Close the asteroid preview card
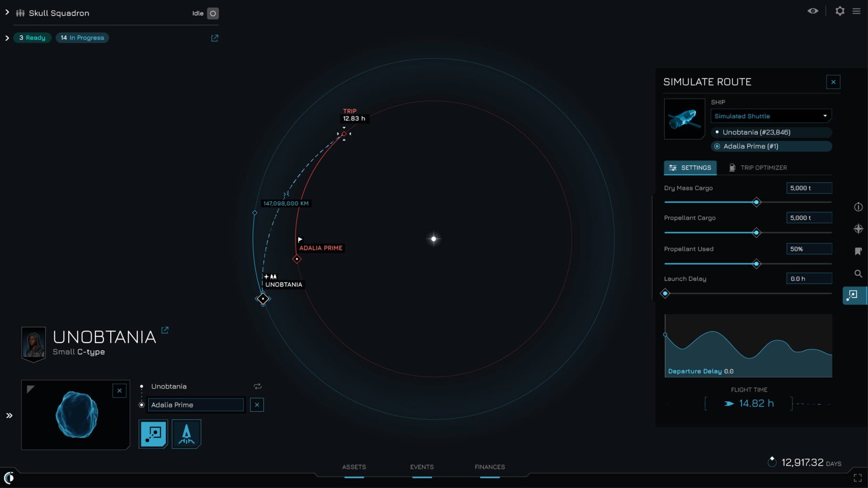This screenshot has height=488, width=868. [x=119, y=391]
